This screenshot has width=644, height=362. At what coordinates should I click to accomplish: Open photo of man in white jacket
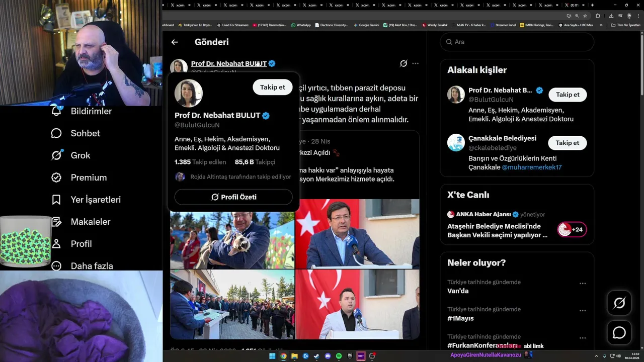click(x=357, y=305)
